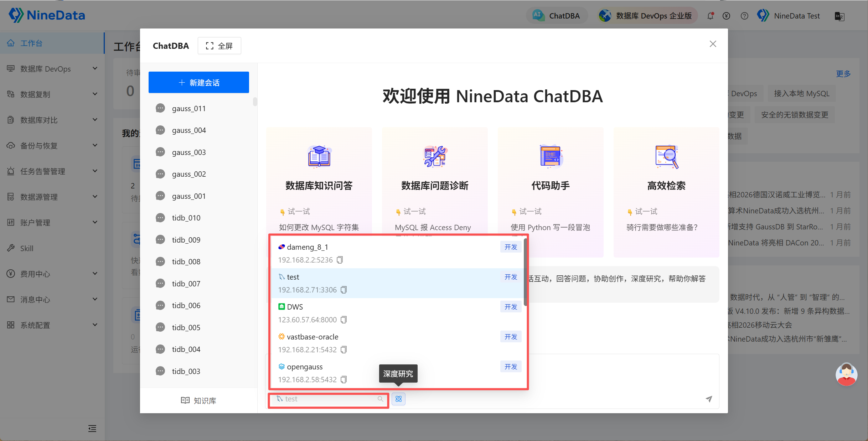Select the opengauss data source

[397, 373]
